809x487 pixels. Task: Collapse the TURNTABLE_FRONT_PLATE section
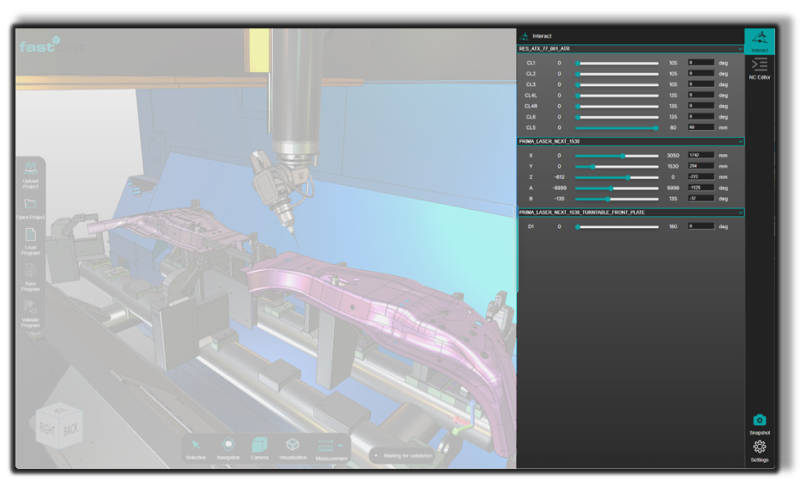tap(740, 213)
